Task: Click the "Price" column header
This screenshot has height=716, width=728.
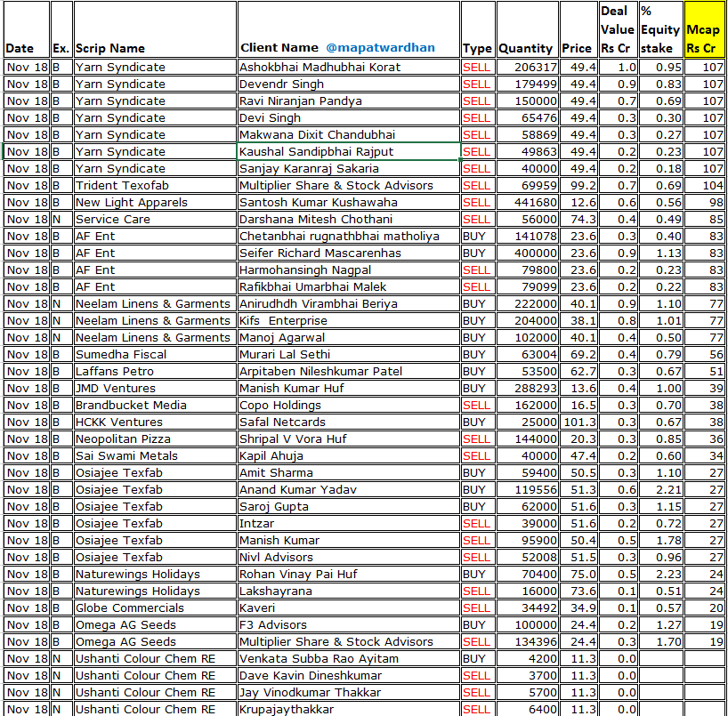Action: click(578, 29)
